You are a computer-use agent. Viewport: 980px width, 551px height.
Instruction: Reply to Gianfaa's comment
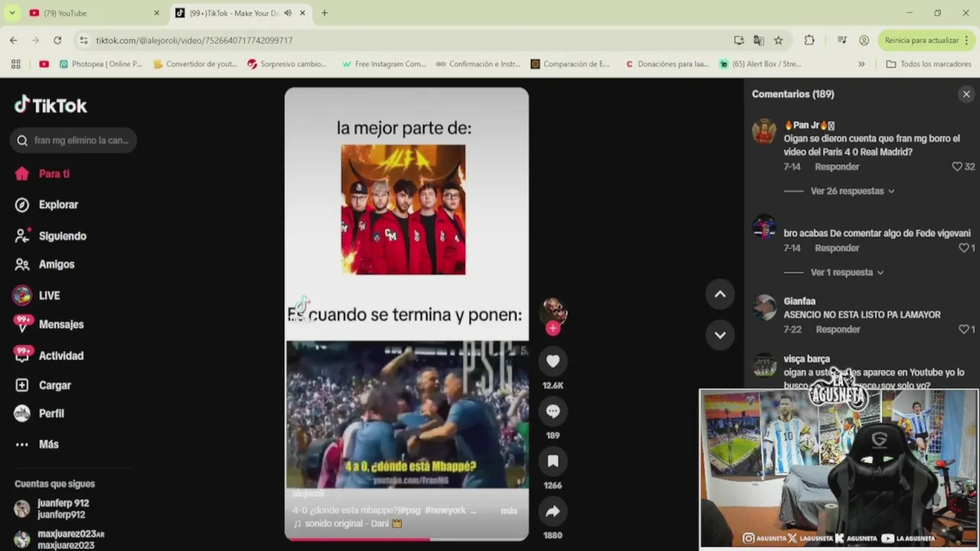838,329
